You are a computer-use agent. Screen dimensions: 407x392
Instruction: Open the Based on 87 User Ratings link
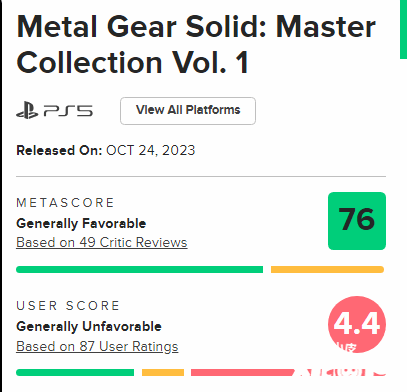[97, 346]
